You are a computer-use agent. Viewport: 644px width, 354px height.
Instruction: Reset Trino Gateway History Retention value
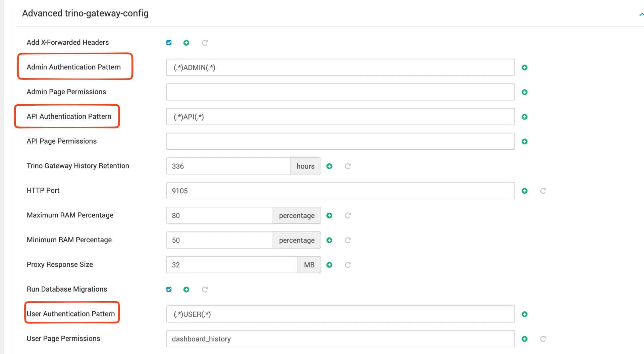(x=348, y=166)
